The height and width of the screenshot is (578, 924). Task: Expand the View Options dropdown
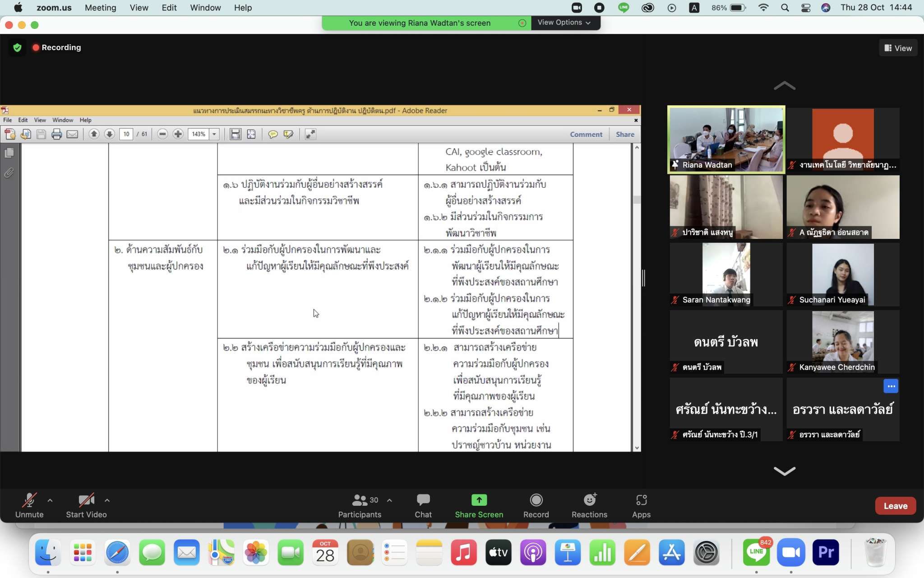point(564,23)
